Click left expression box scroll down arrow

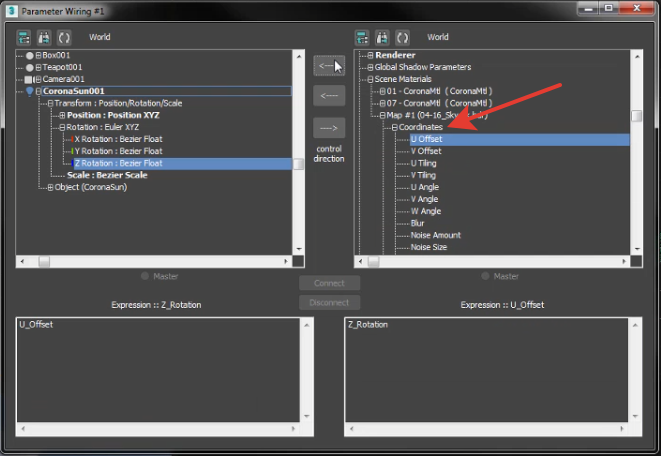pyautogui.click(x=307, y=416)
